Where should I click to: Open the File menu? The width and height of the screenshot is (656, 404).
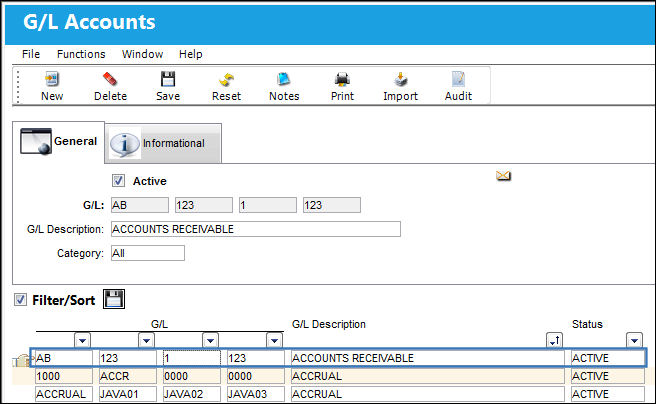(x=31, y=54)
